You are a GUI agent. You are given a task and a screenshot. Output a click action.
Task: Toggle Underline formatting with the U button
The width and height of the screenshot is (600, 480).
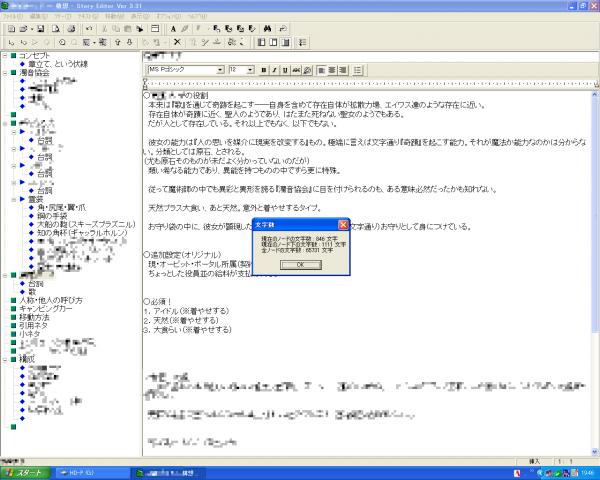point(285,70)
